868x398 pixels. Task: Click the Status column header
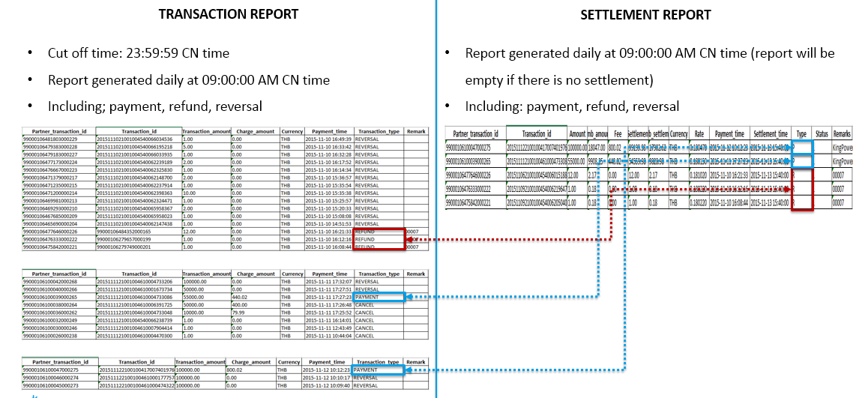click(x=822, y=134)
